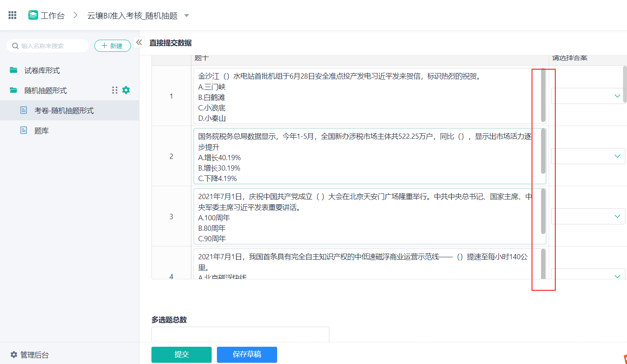Open 管理后台 at sidebar bottom
Image resolution: width=627 pixels, height=364 pixels.
pos(35,355)
